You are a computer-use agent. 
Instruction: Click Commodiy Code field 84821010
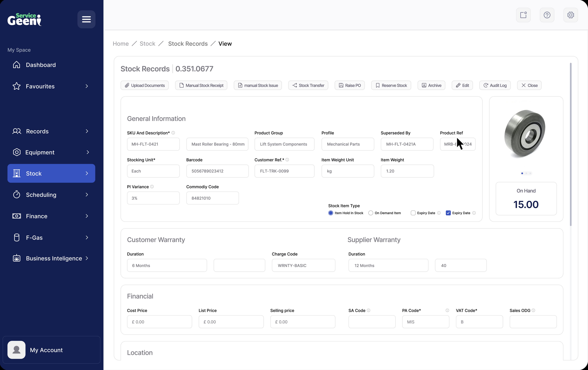pyautogui.click(x=213, y=198)
